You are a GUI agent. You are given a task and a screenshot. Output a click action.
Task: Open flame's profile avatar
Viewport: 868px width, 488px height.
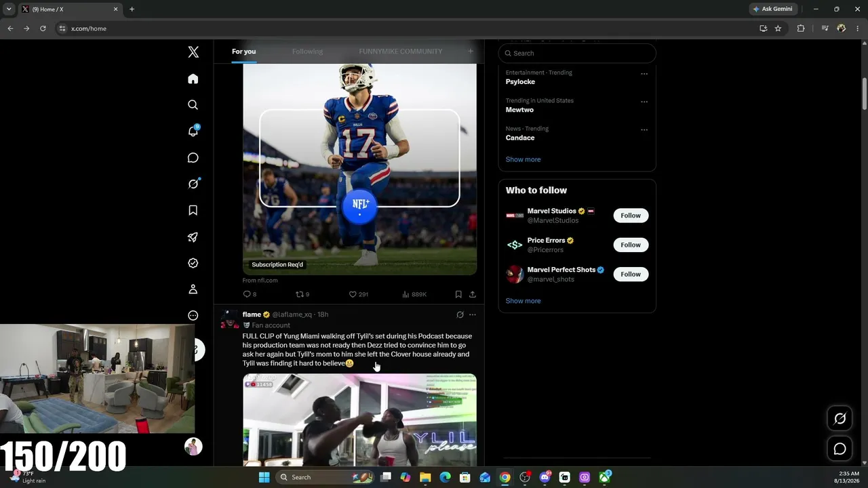coord(230,319)
